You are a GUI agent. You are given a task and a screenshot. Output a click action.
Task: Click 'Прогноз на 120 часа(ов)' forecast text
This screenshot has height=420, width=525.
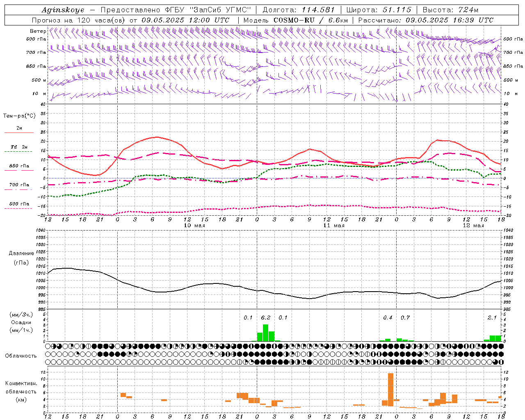coord(79,20)
